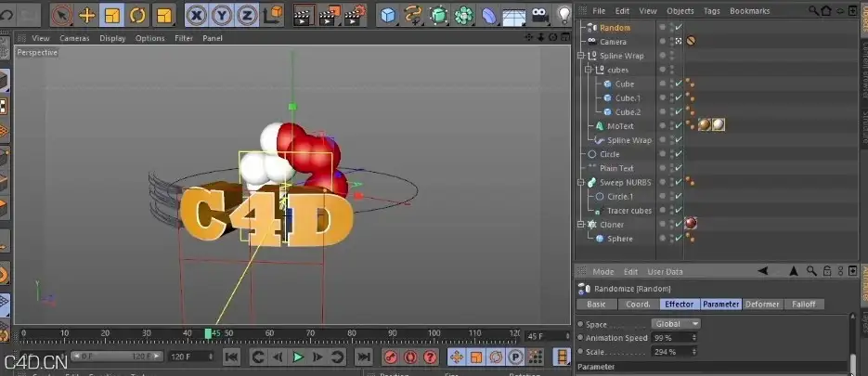Image resolution: width=868 pixels, height=376 pixels.
Task: Click frame 80 on the timeline ruler
Action: click(x=352, y=334)
